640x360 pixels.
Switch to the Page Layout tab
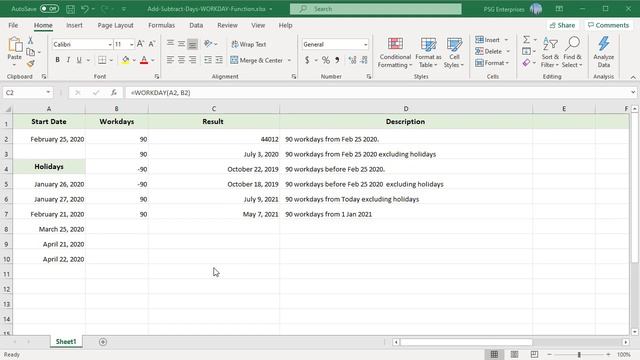pyautogui.click(x=116, y=25)
